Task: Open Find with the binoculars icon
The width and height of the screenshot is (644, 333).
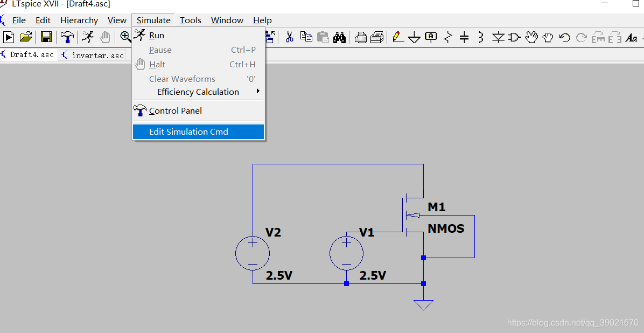Action: click(x=340, y=38)
